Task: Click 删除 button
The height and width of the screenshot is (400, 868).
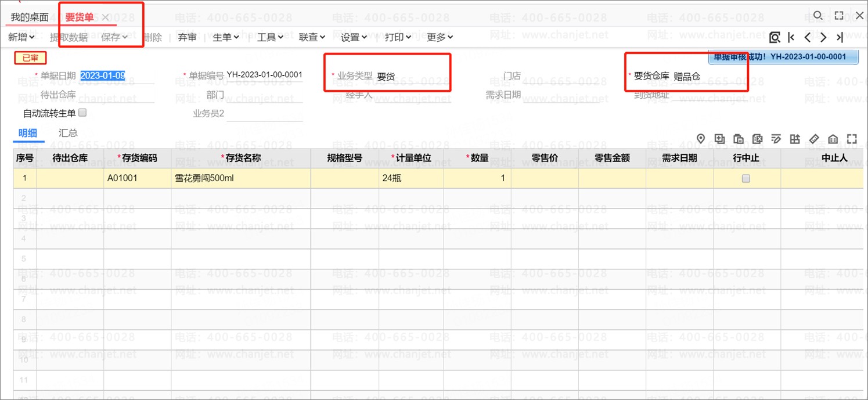Action: 153,37
